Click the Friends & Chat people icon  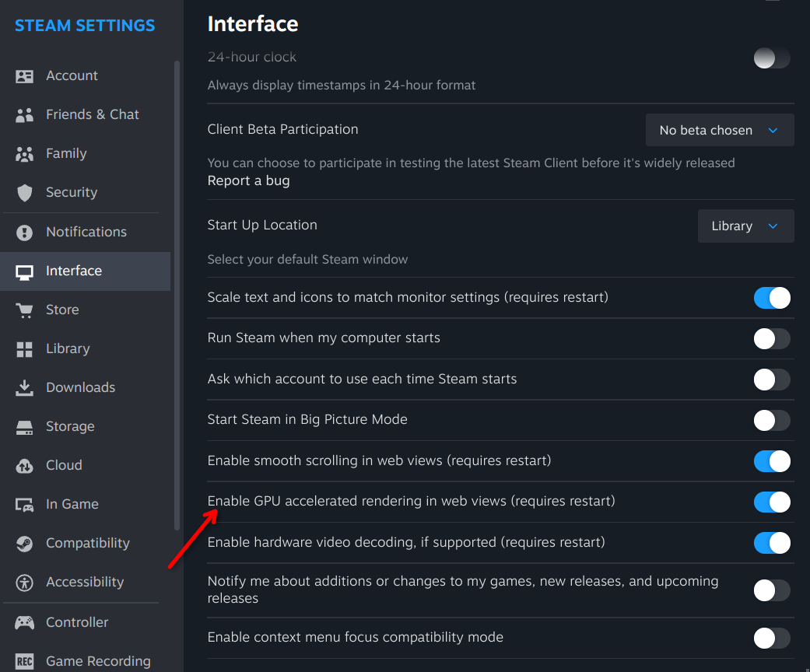click(x=25, y=115)
